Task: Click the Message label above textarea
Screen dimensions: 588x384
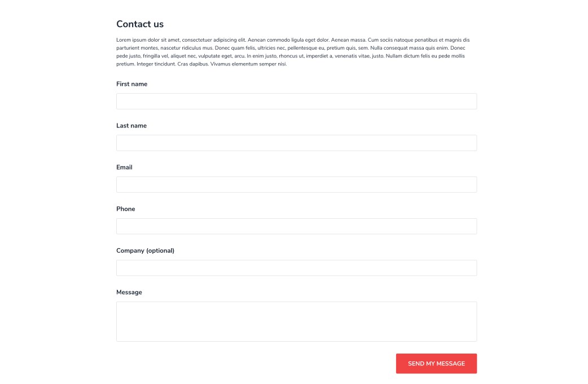Action: click(x=129, y=292)
